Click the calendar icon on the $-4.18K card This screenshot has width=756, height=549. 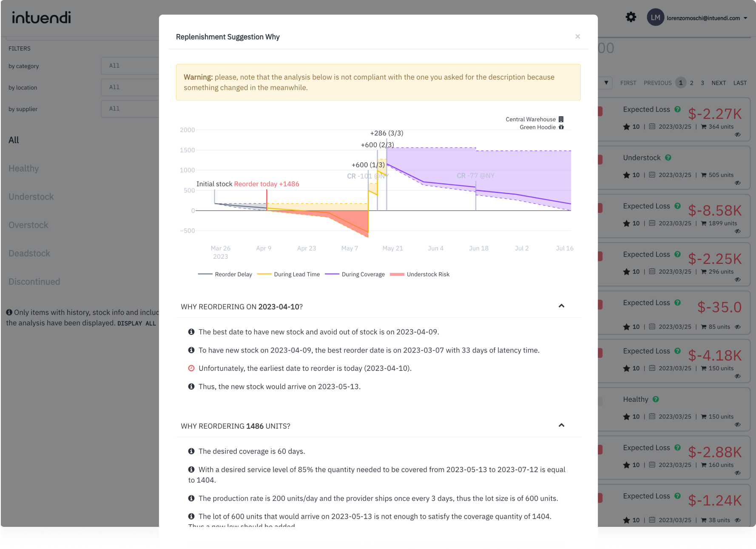[652, 368]
